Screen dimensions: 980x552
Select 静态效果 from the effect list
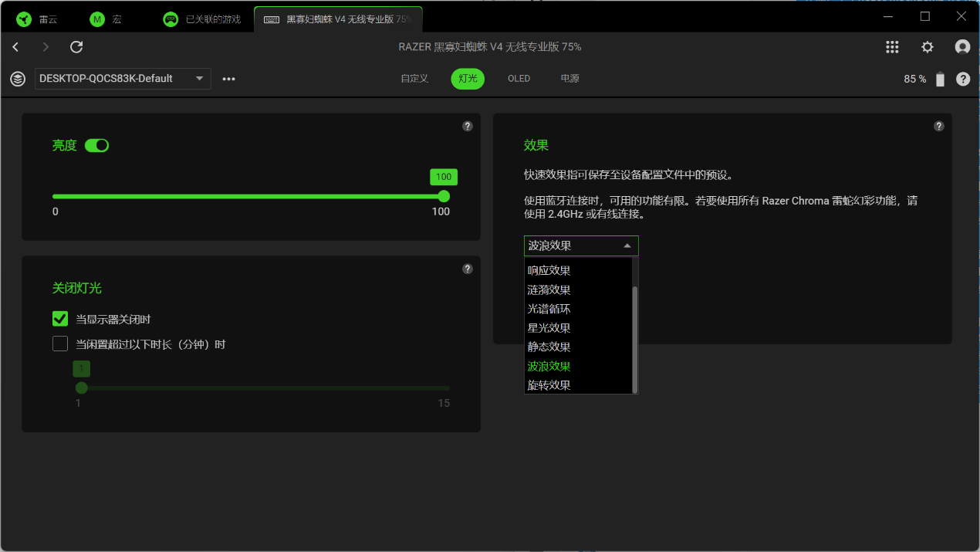[x=549, y=347]
